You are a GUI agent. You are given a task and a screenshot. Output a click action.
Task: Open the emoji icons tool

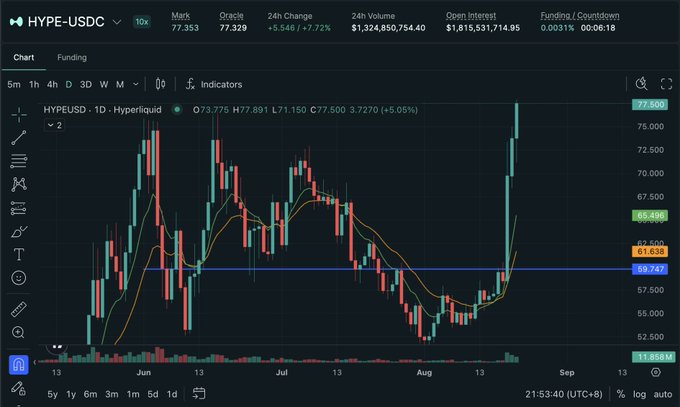tap(19, 278)
